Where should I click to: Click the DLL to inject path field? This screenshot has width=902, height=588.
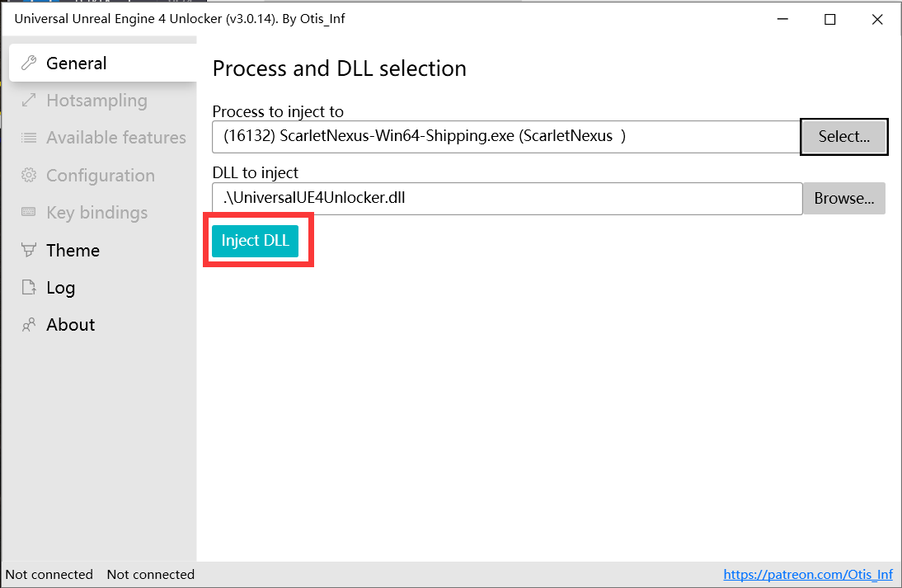[x=506, y=199]
